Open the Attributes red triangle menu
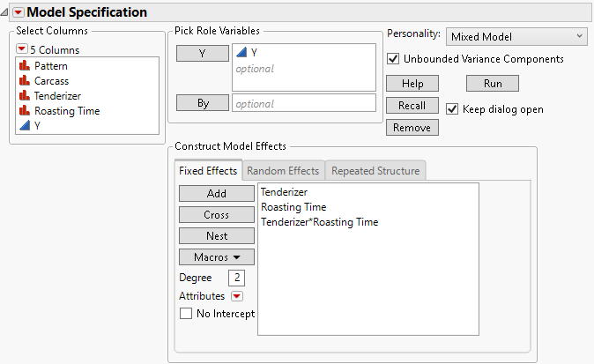This screenshot has width=594, height=364. point(236,297)
